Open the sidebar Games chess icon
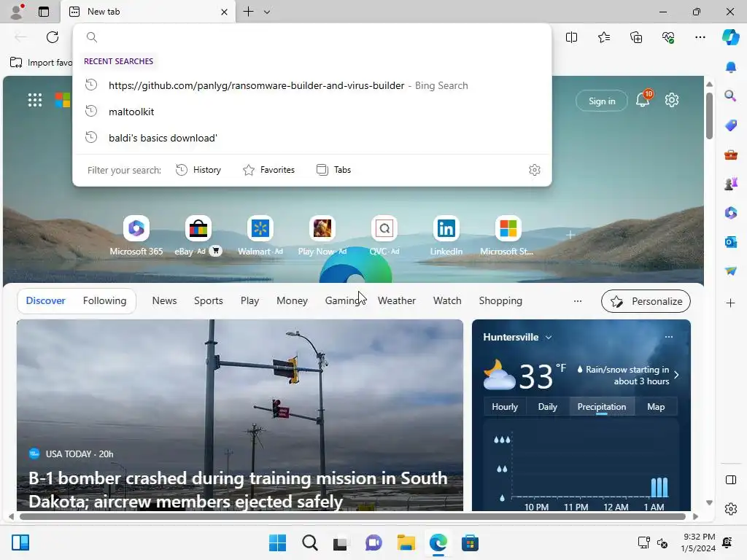The width and height of the screenshot is (747, 560). pos(730,184)
